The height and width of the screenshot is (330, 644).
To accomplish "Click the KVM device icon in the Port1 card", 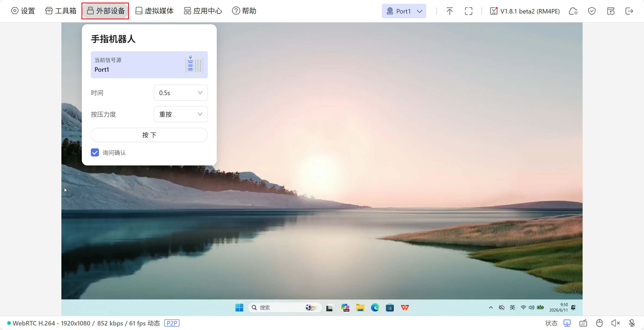I will (194, 65).
